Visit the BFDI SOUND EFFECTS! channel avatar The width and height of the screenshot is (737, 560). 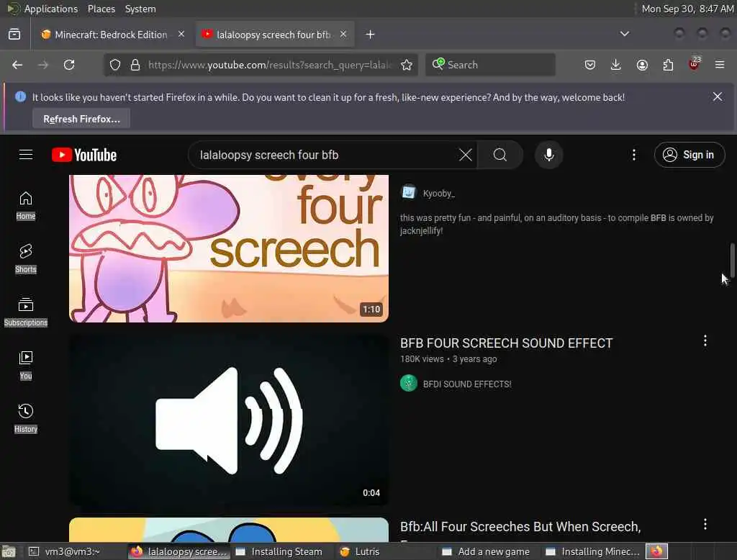click(x=409, y=383)
